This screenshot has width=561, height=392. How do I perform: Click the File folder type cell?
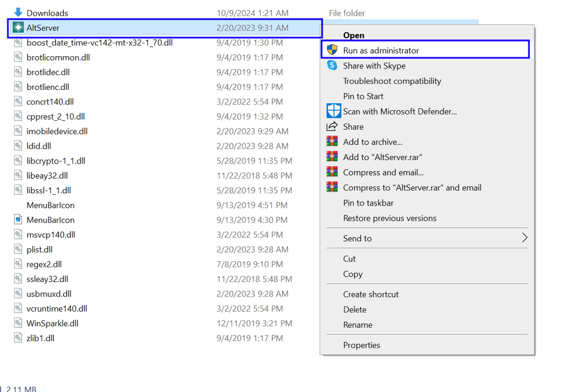pos(347,13)
